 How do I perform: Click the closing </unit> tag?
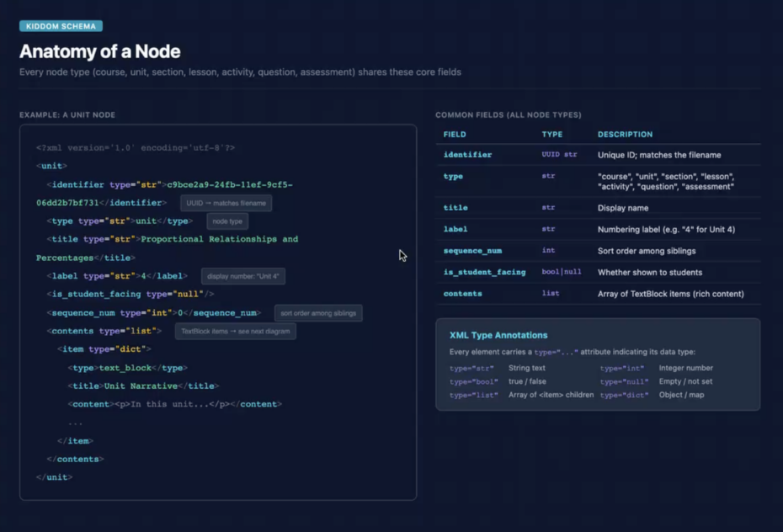54,477
